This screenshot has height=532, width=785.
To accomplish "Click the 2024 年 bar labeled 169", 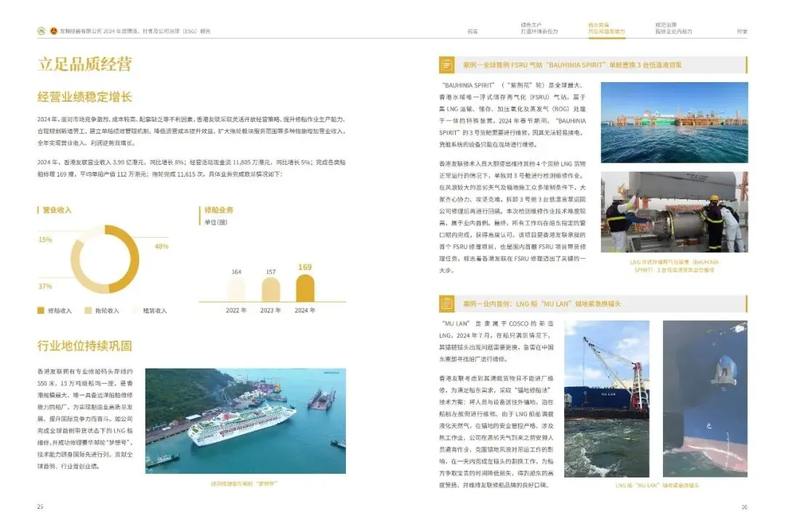I will (305, 289).
